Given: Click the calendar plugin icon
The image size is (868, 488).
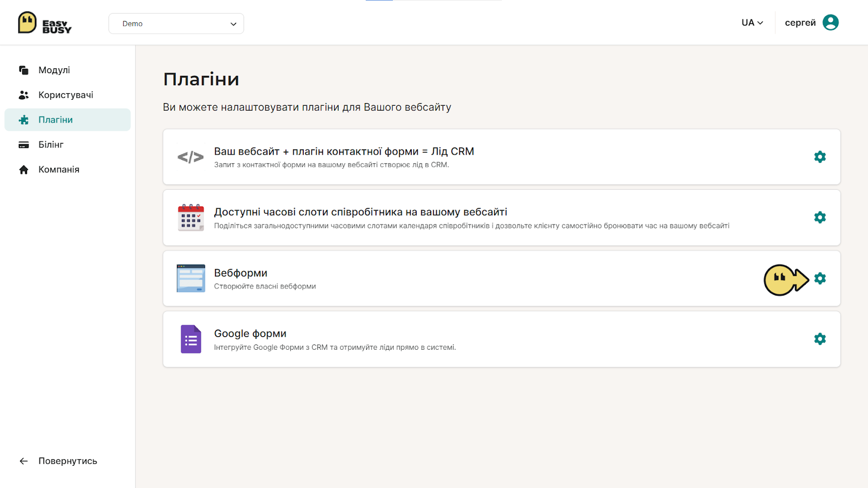Looking at the screenshot, I should pyautogui.click(x=191, y=217).
